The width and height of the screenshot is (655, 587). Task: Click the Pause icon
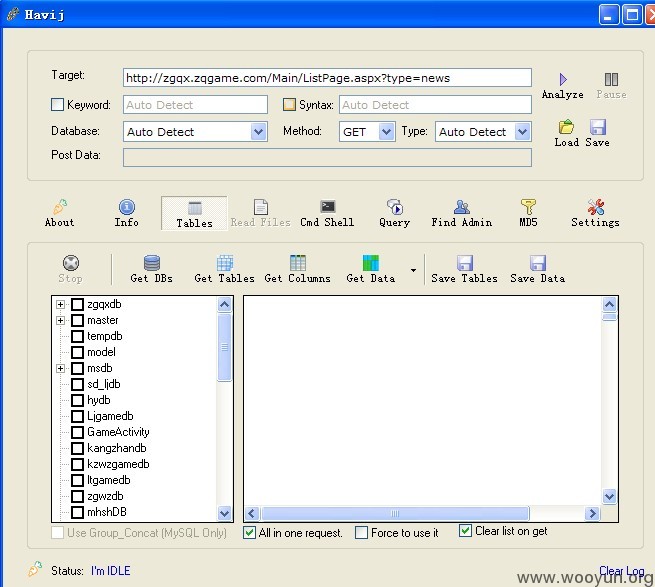click(611, 79)
